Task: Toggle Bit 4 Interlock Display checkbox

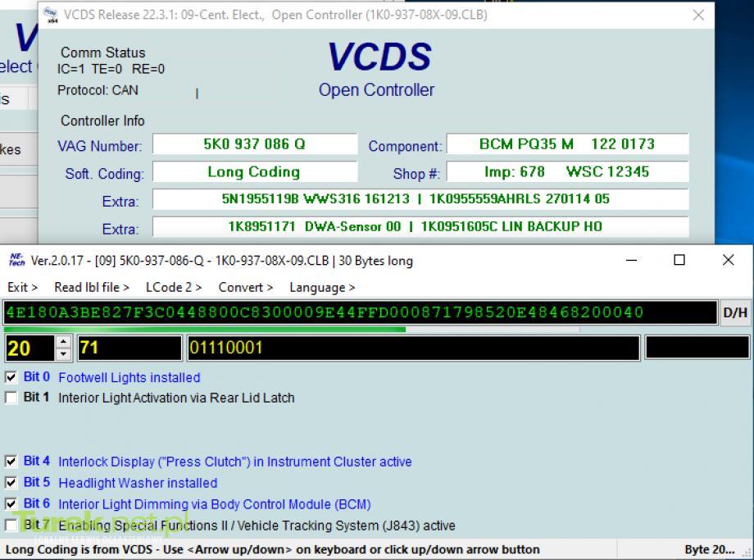Action: 11,462
